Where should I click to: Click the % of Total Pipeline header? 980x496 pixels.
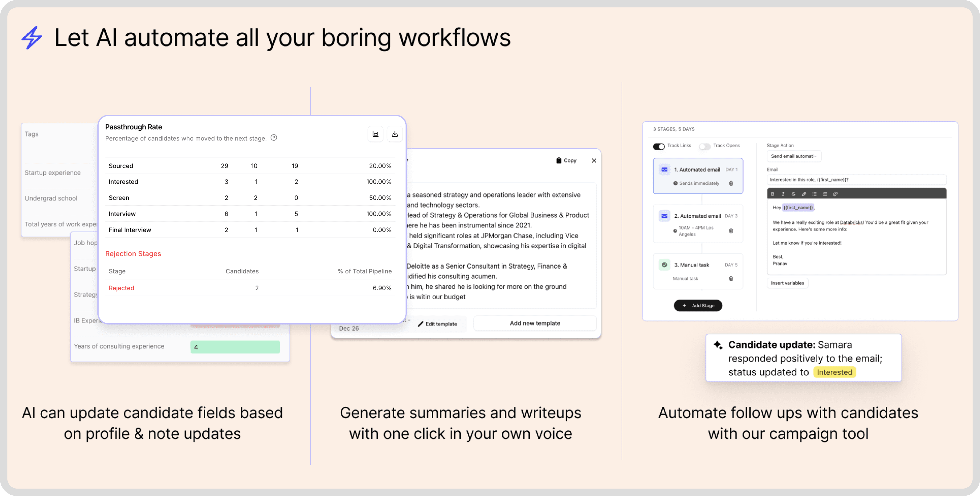click(365, 271)
